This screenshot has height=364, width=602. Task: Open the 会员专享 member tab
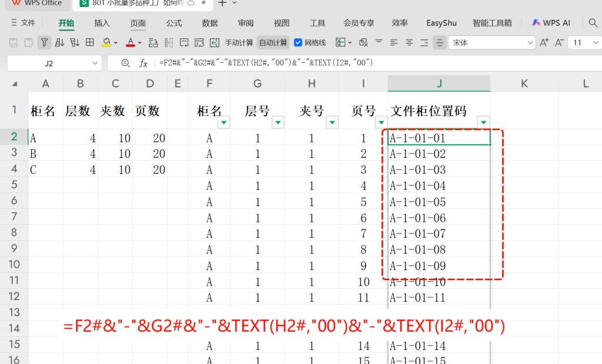(x=359, y=23)
